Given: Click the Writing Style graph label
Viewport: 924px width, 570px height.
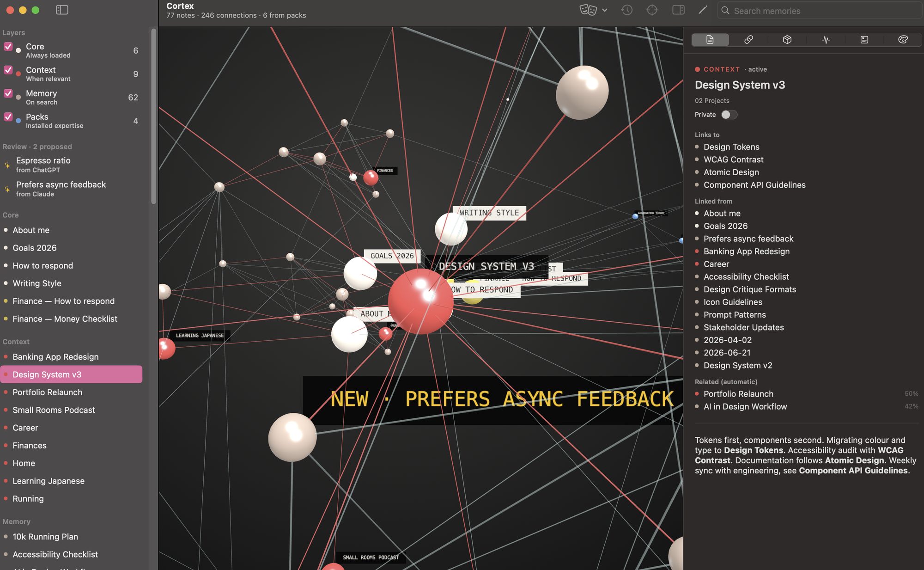Looking at the screenshot, I should pyautogui.click(x=489, y=213).
